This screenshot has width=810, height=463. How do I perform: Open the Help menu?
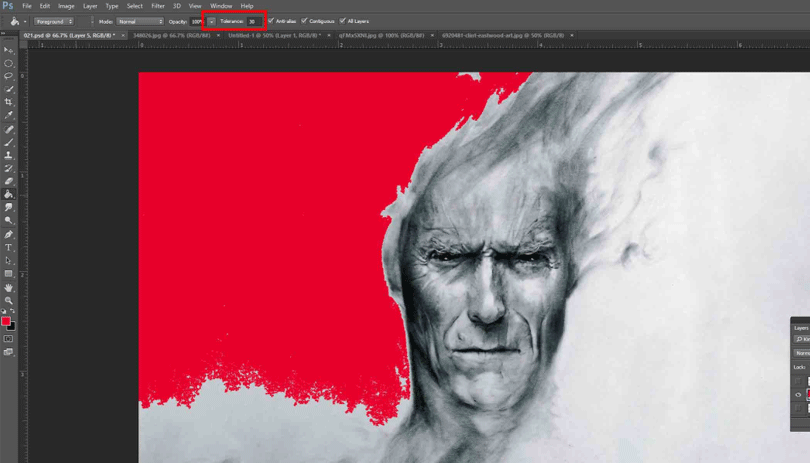click(x=247, y=6)
